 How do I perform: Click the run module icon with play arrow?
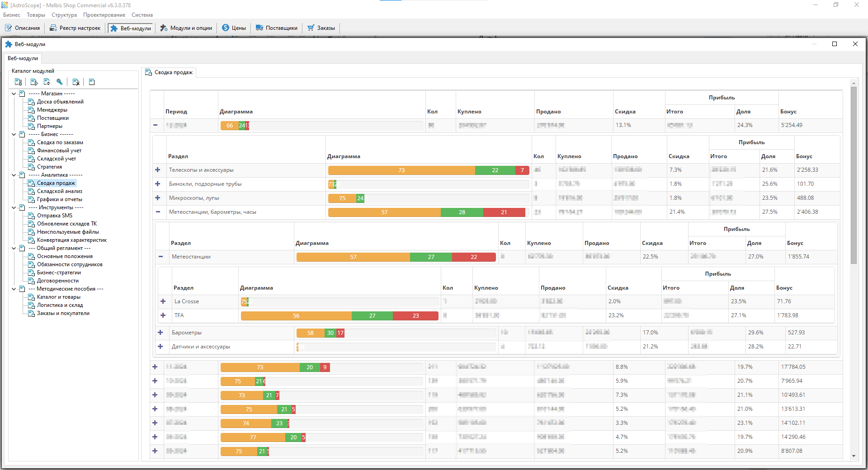coord(34,82)
